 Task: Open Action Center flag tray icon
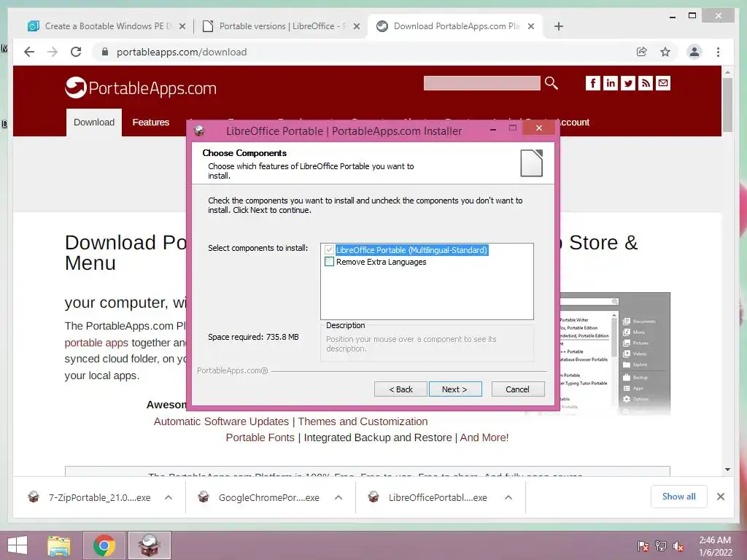point(643,546)
